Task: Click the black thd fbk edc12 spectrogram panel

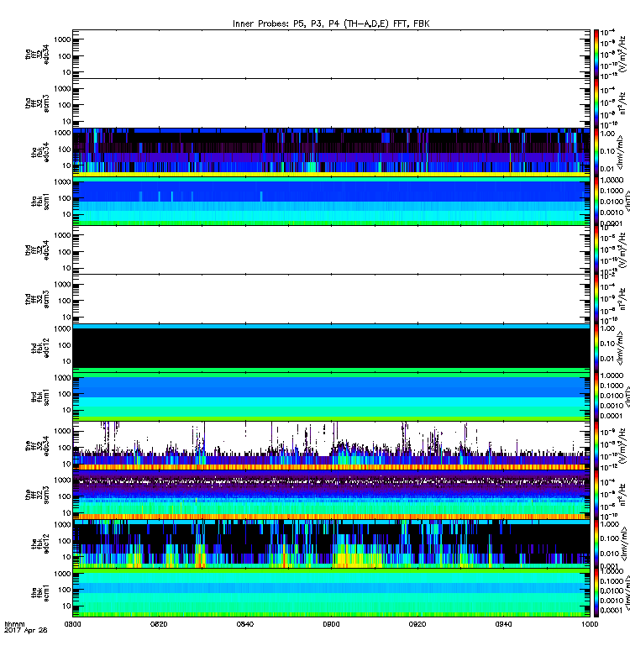Action: pyautogui.click(x=331, y=348)
